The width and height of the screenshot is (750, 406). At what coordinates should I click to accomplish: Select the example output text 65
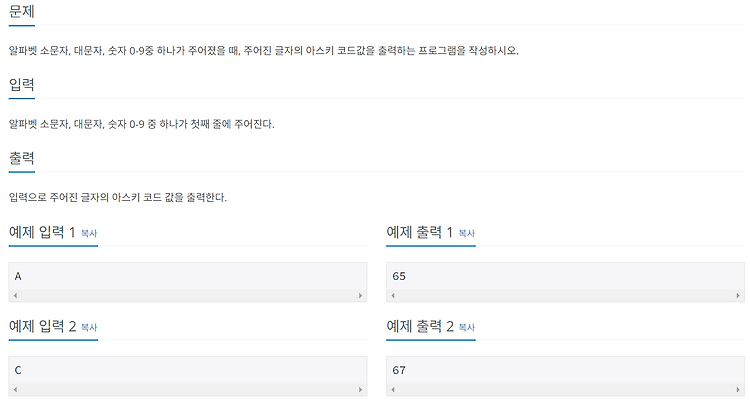[399, 276]
